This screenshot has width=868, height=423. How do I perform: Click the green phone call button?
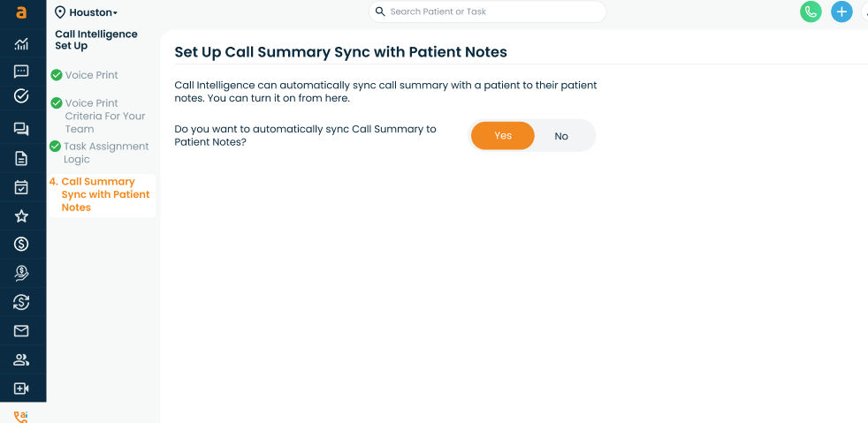[x=811, y=11]
